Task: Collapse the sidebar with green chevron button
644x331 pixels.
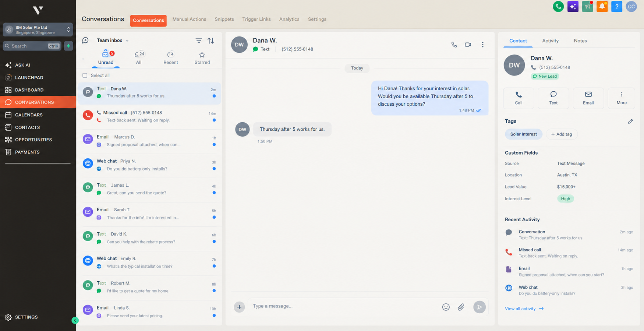Action: click(x=75, y=320)
